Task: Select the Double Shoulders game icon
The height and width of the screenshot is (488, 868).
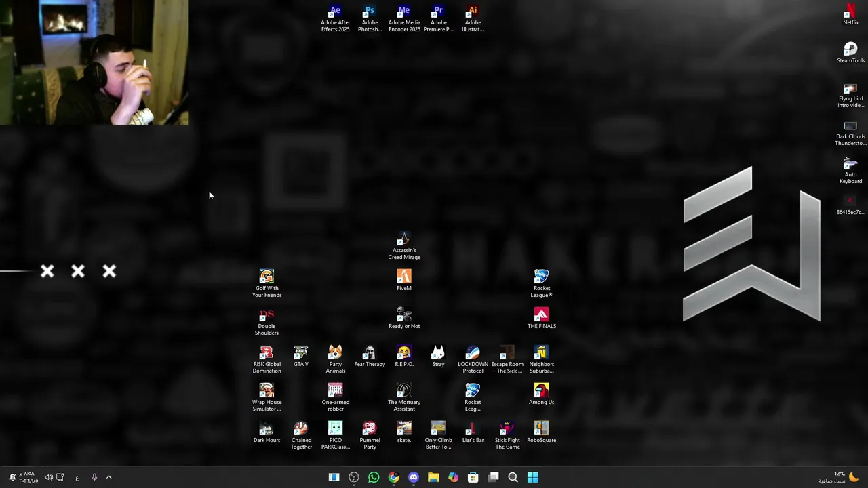Action: [267, 323]
